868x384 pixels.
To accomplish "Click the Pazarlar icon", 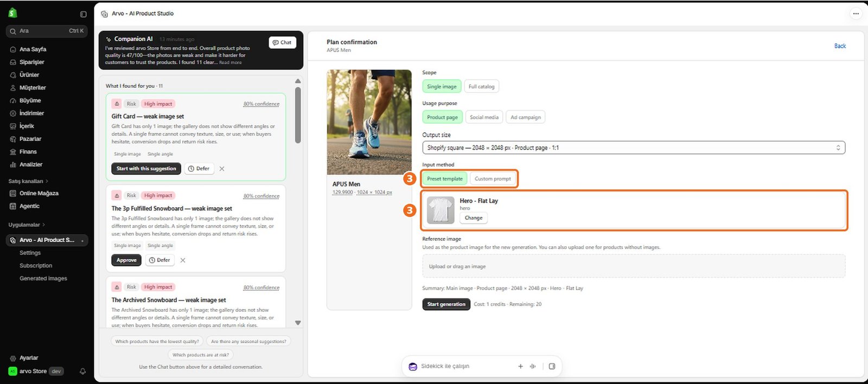I will pos(13,139).
